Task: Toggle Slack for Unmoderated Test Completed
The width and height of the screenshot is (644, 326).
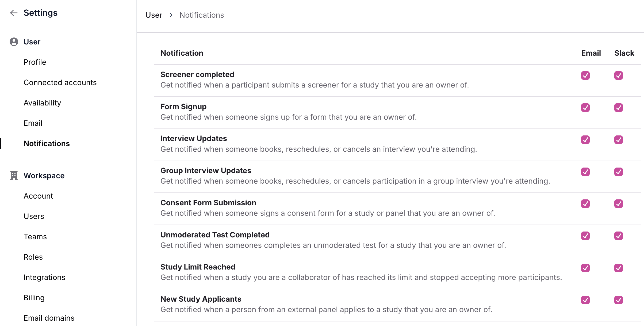Action: [x=618, y=236]
